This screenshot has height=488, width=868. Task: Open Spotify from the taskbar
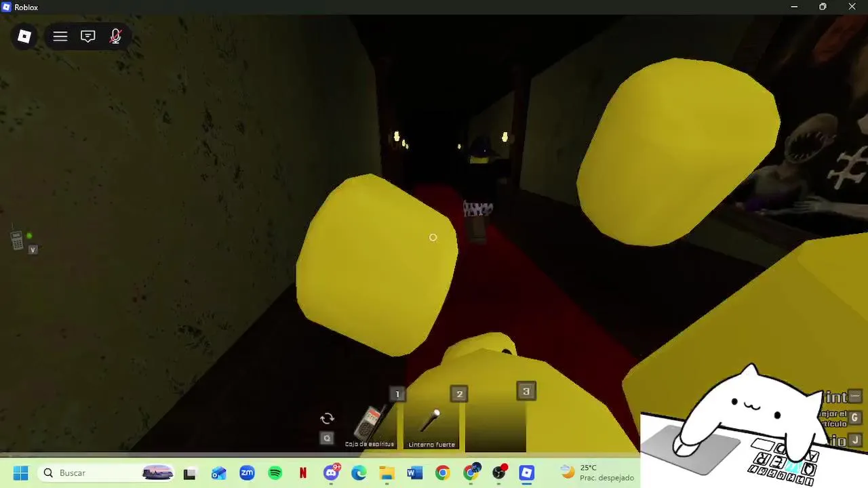pos(275,473)
